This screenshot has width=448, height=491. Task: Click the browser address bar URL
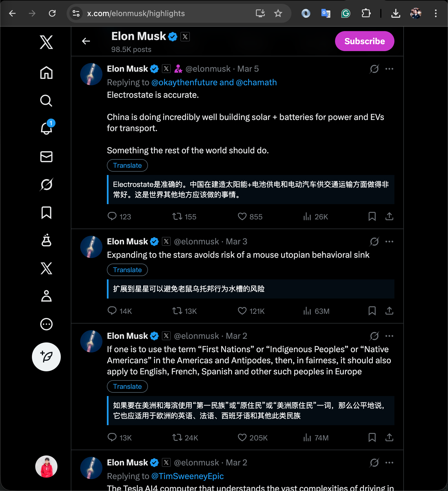[x=136, y=13]
